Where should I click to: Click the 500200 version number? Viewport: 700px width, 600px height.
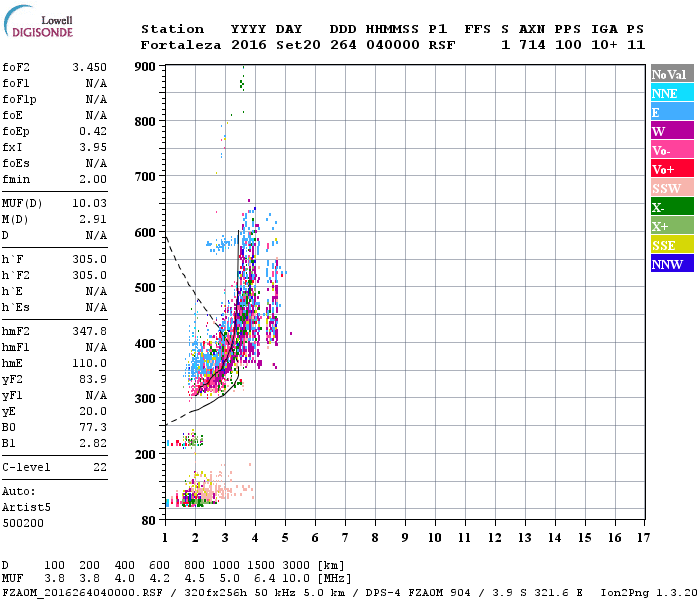click(x=23, y=523)
